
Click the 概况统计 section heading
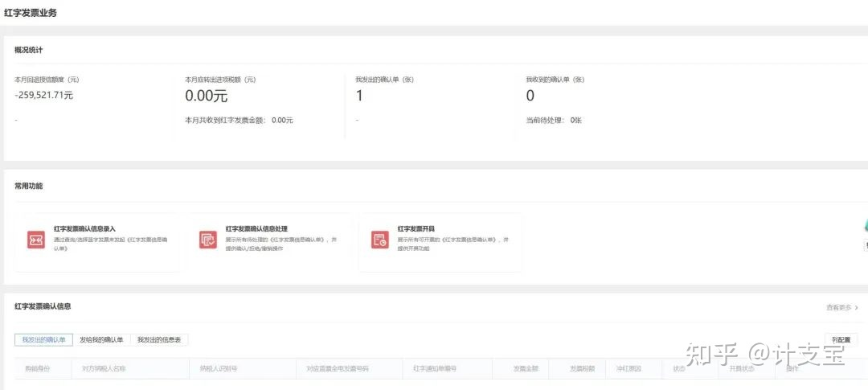(x=29, y=50)
